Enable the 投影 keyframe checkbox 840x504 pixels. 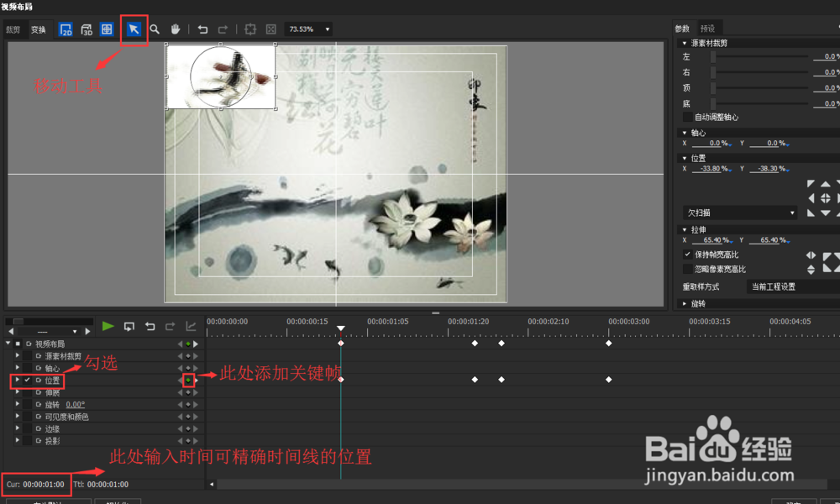[x=28, y=441]
